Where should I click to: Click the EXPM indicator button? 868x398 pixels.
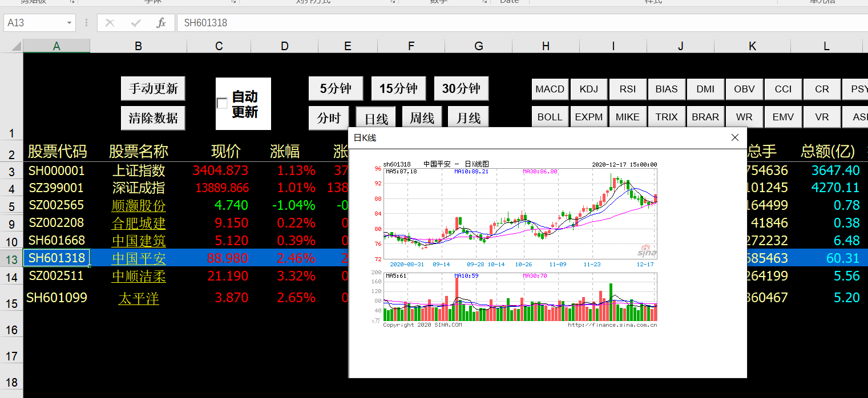[x=589, y=117]
